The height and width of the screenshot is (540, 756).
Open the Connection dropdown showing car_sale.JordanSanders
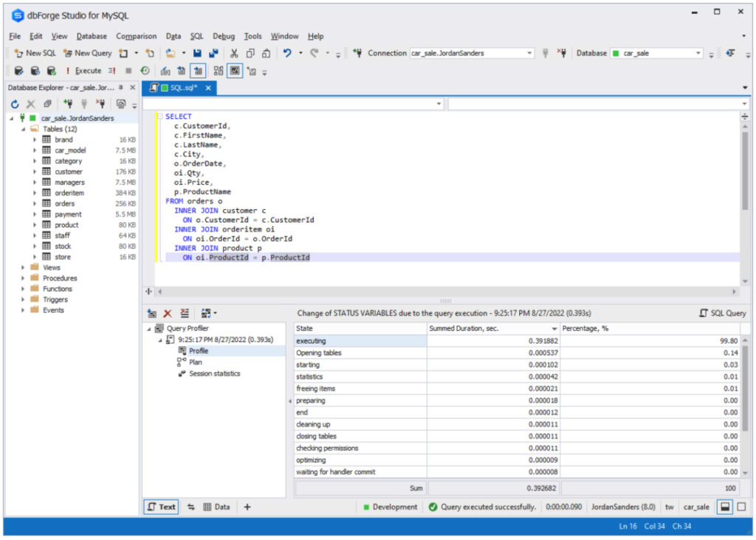[x=529, y=52]
